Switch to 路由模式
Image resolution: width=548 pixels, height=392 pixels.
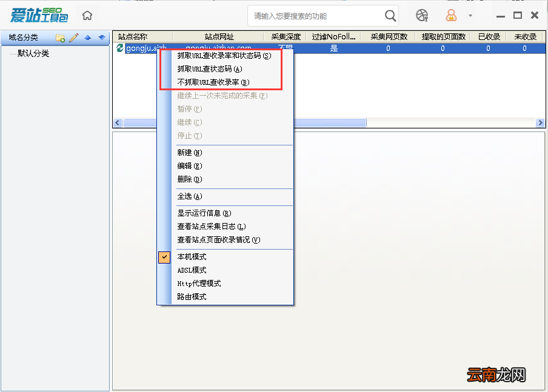(192, 297)
